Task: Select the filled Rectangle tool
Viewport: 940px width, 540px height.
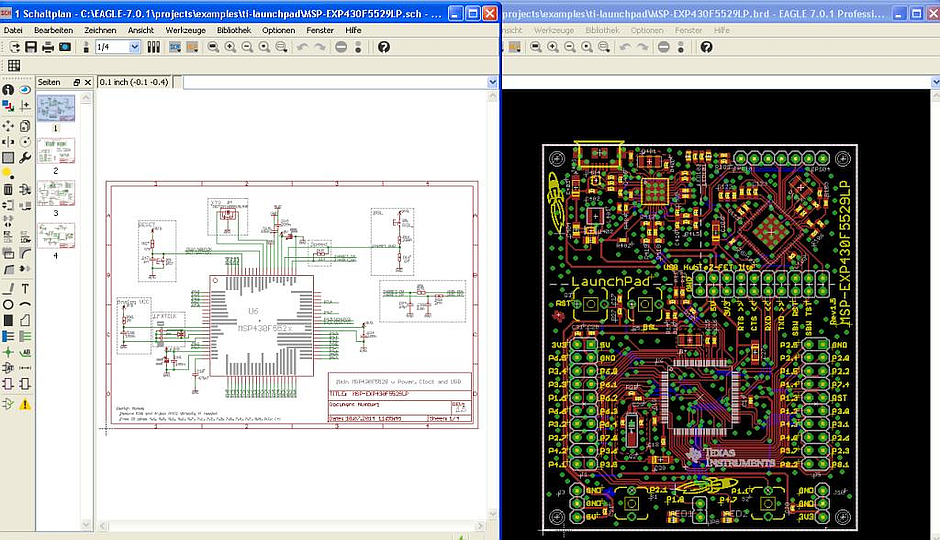Action: pyautogui.click(x=8, y=321)
